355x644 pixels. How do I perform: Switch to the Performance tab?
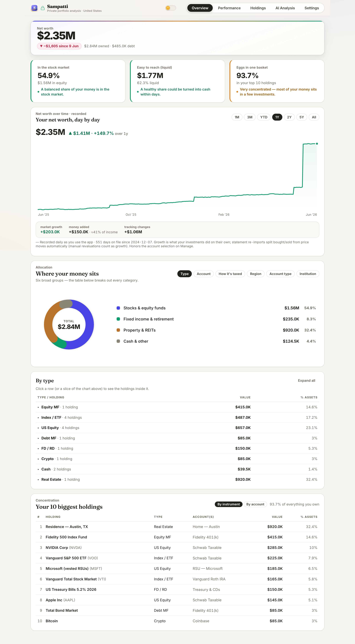point(229,8)
